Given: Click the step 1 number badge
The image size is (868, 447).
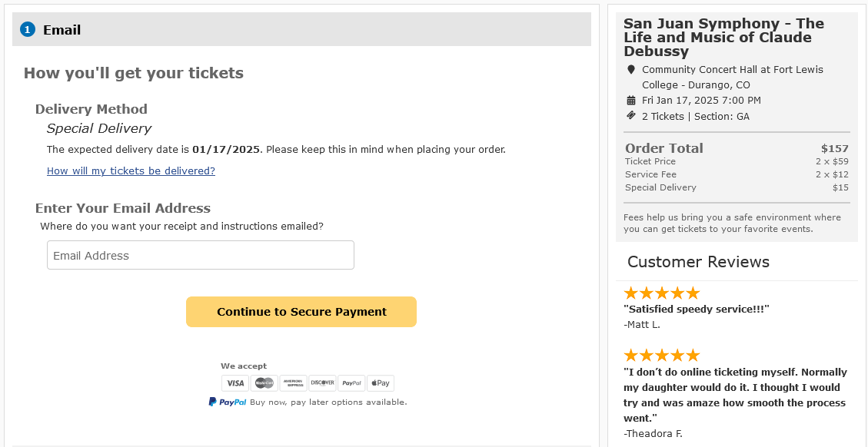Looking at the screenshot, I should pos(28,30).
